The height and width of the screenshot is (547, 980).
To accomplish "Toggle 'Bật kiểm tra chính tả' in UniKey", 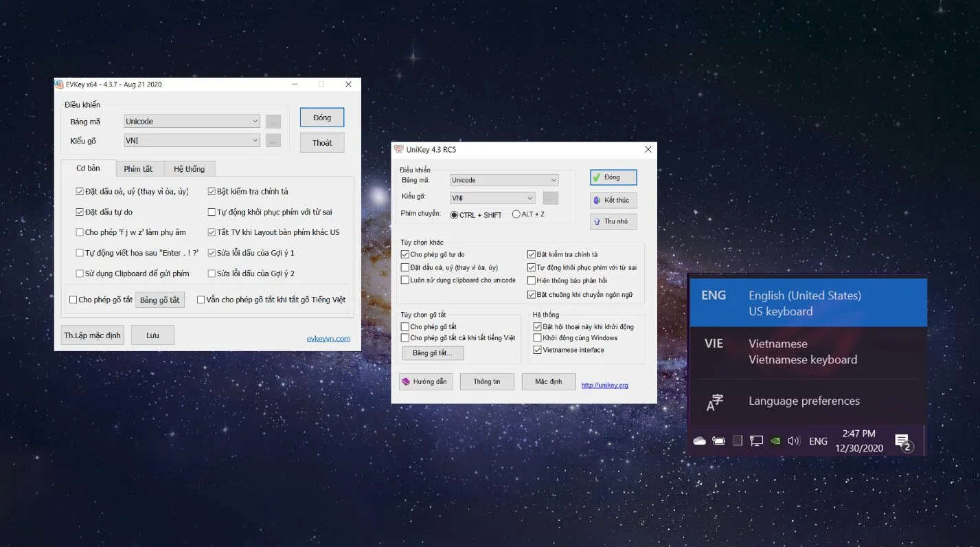I will pyautogui.click(x=532, y=255).
